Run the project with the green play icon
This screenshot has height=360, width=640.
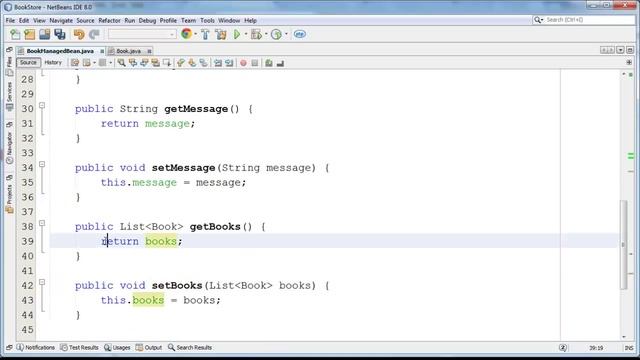click(x=237, y=34)
